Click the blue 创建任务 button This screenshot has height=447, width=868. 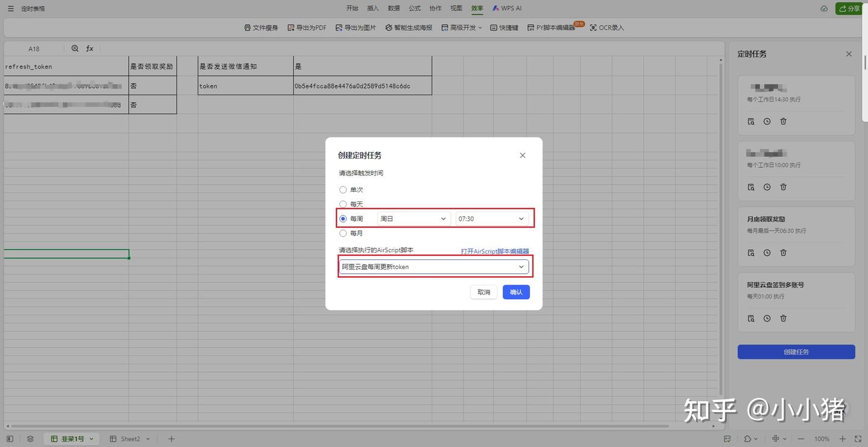tap(796, 352)
